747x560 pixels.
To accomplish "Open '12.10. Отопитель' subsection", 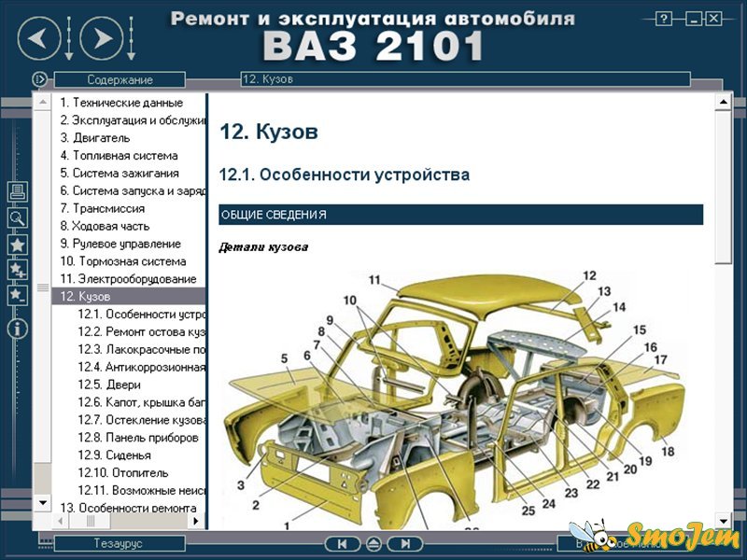I will (x=123, y=473).
